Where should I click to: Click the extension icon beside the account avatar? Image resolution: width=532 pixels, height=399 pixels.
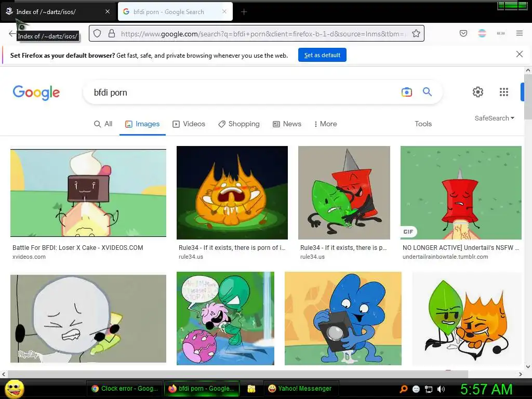pyautogui.click(x=501, y=33)
